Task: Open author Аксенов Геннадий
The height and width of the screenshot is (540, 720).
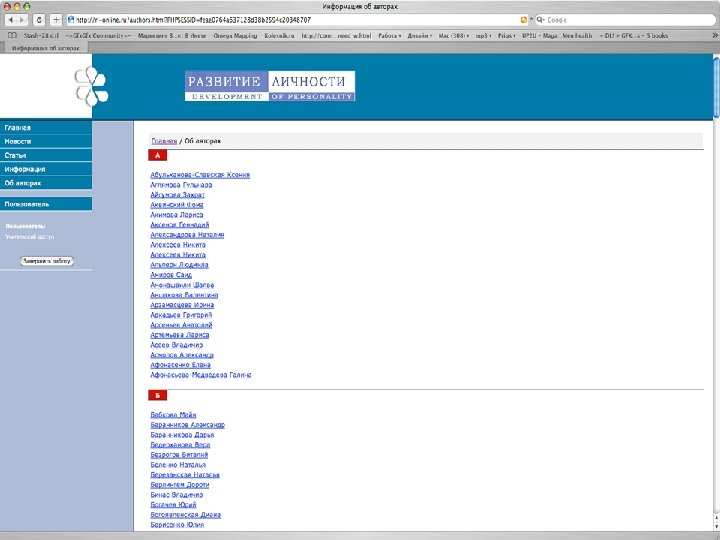Action: 180,225
